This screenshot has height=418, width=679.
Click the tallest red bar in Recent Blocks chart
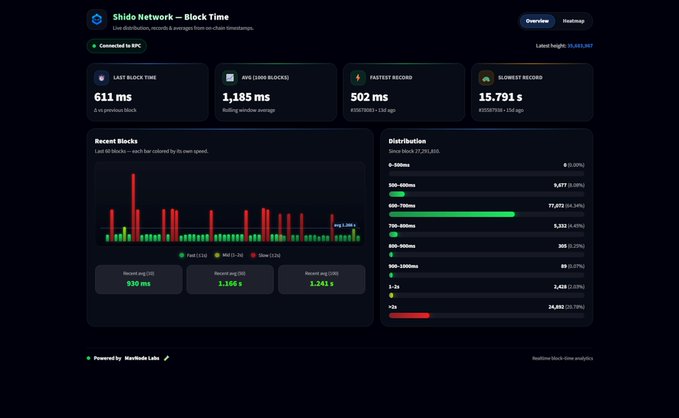tap(133, 207)
